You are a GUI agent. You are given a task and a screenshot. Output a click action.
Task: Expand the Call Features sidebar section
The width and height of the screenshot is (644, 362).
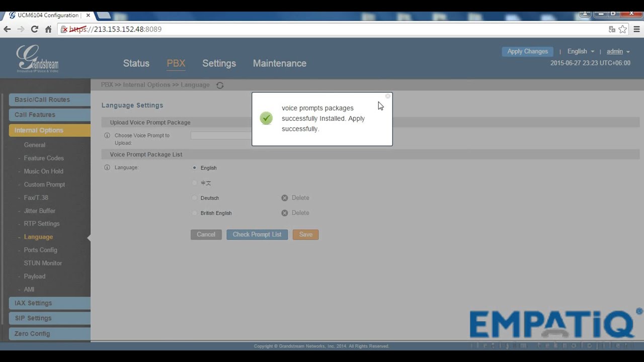click(x=49, y=115)
